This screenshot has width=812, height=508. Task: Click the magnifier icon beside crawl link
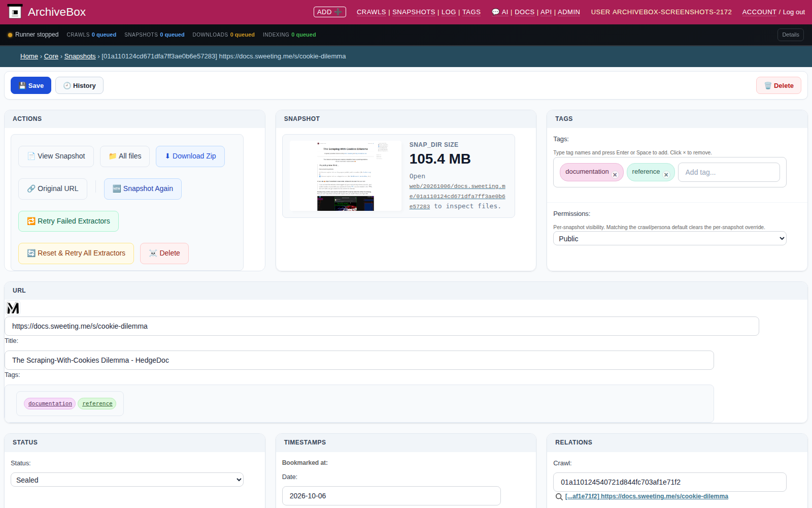tap(559, 497)
